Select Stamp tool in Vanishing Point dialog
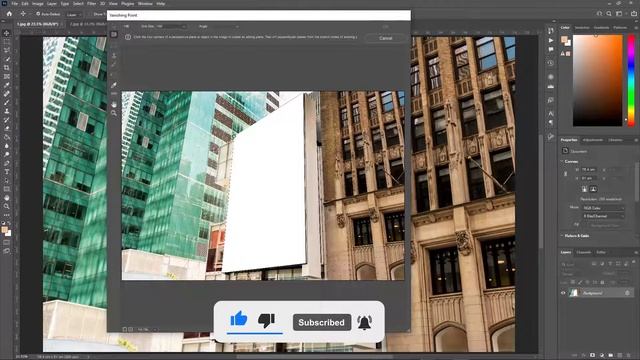The width and height of the screenshot is (640, 360). (114, 55)
